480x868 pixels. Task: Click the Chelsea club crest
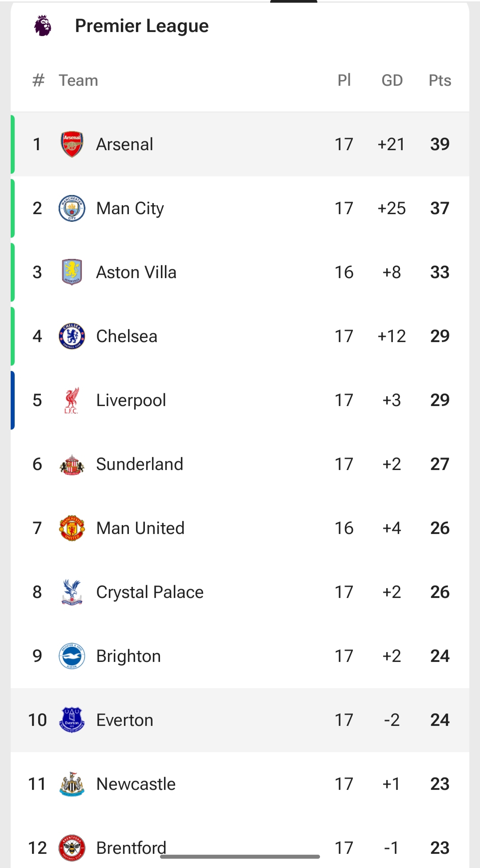coord(72,336)
